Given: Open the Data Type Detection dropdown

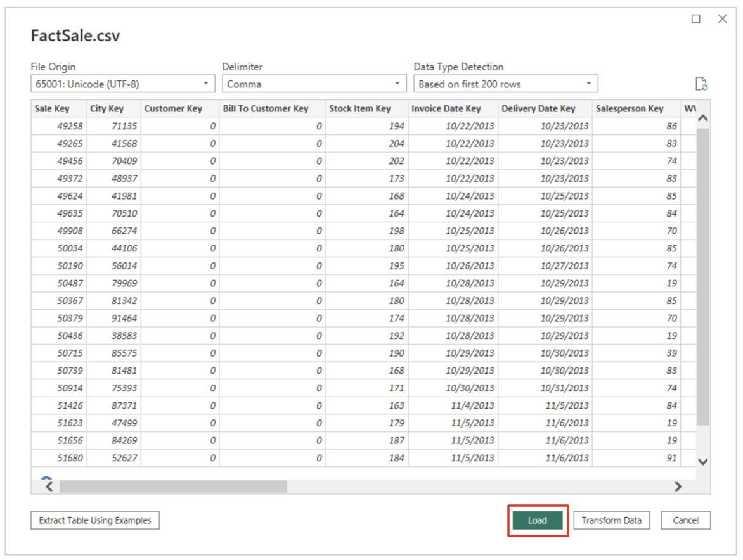Looking at the screenshot, I should click(506, 84).
